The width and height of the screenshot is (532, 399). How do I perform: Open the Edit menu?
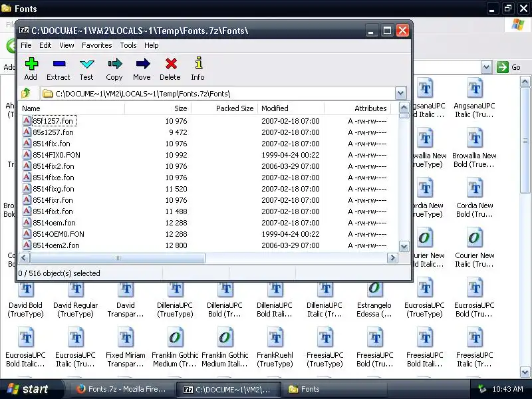click(x=45, y=45)
